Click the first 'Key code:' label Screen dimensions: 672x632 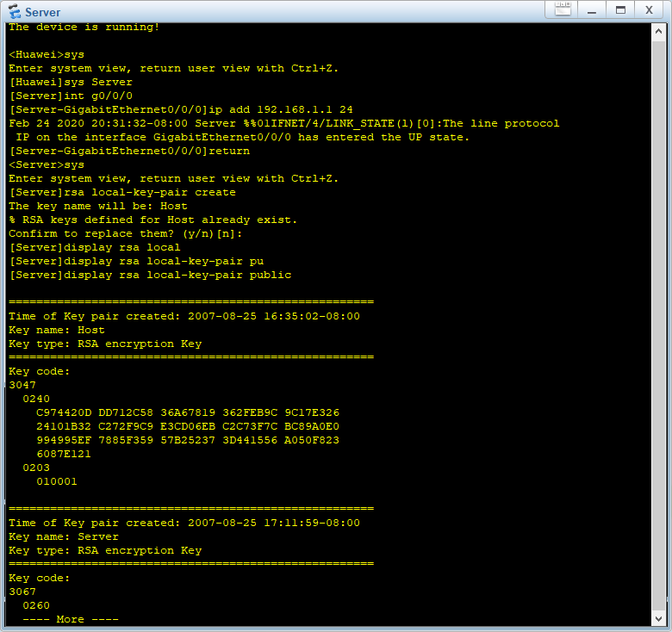[39, 371]
